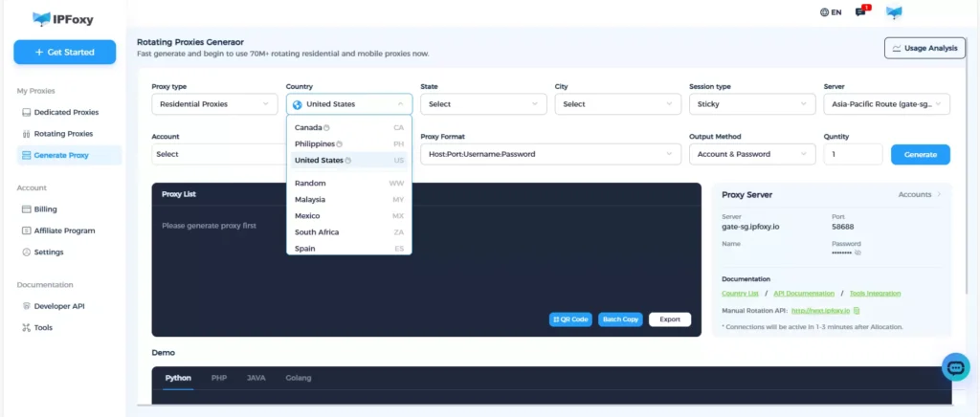Open the Output Method dropdown
This screenshot has width=980, height=417.
click(x=750, y=154)
